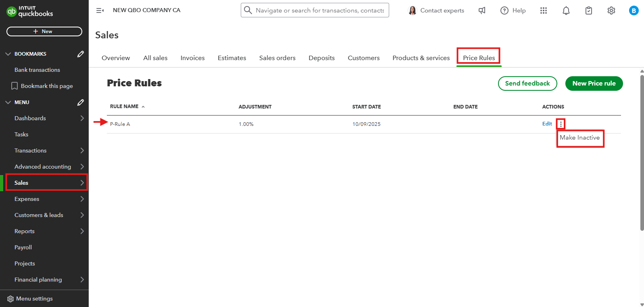Image resolution: width=644 pixels, height=307 pixels.
Task: Select the Price Rules tab
Action: (479, 58)
